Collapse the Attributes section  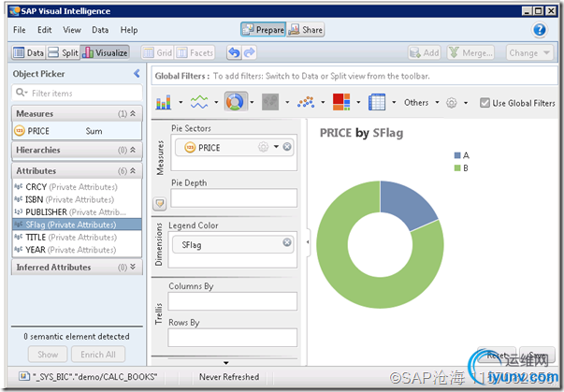click(x=133, y=171)
